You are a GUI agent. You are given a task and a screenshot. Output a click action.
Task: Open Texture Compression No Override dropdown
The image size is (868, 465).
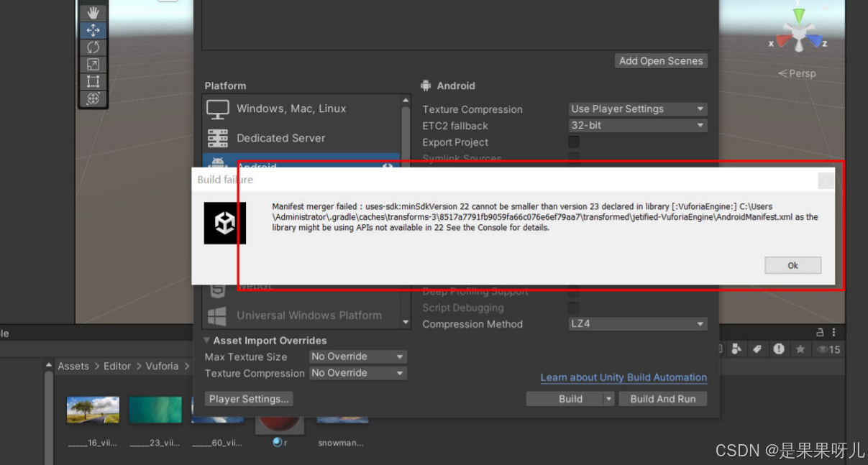[358, 373]
